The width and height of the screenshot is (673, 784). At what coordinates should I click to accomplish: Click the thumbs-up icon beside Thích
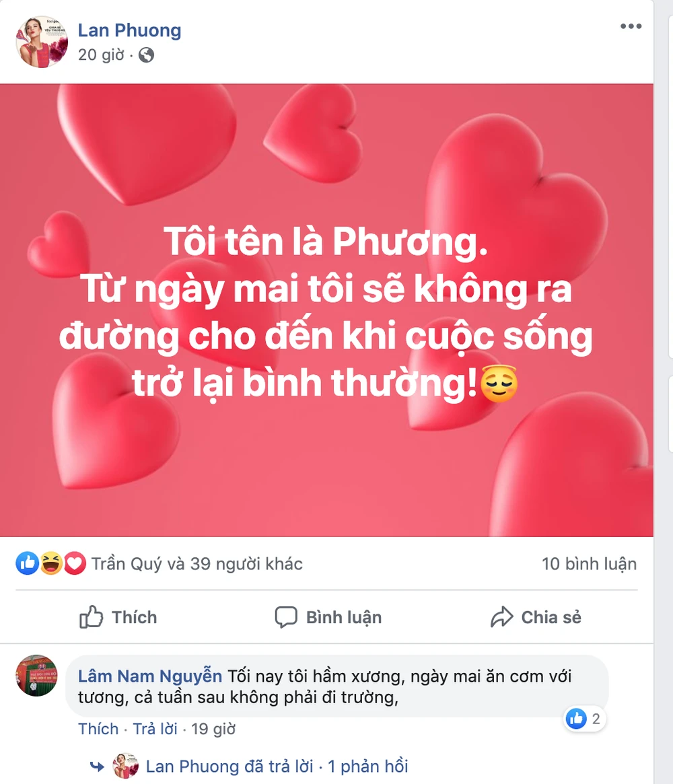[x=91, y=617]
